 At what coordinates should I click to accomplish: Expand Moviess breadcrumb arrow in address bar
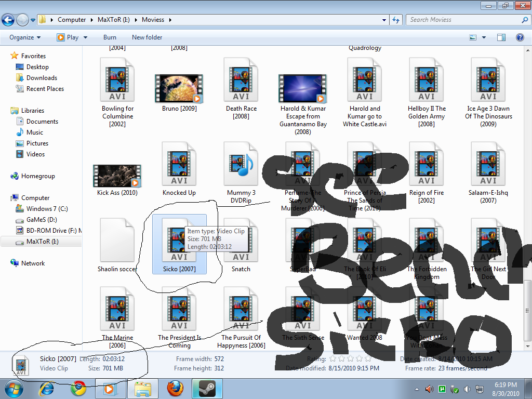pos(170,20)
